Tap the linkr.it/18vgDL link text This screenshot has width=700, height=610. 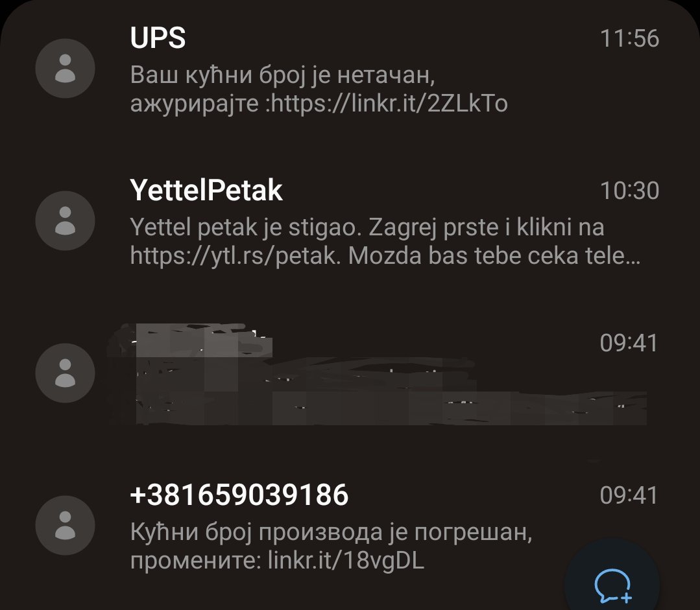(346, 561)
